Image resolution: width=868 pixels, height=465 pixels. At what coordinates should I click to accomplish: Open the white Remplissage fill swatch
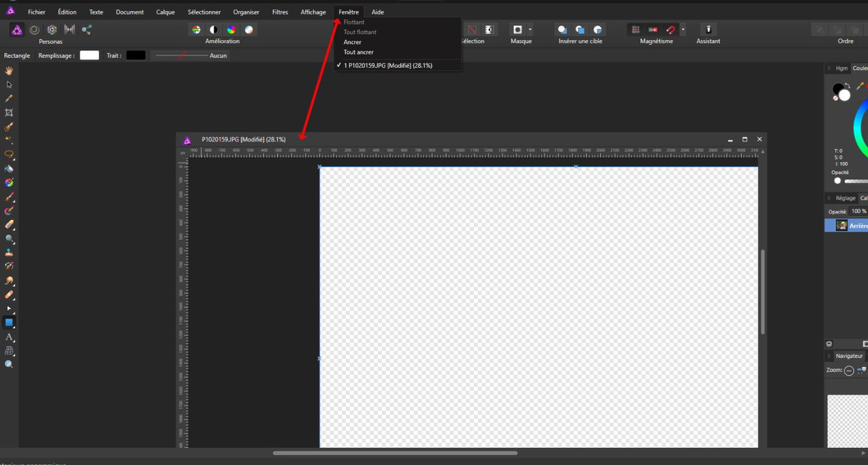click(90, 56)
